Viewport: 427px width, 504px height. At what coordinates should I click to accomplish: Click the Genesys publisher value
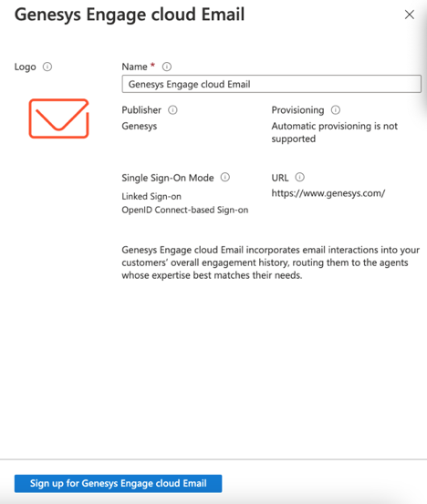point(140,126)
